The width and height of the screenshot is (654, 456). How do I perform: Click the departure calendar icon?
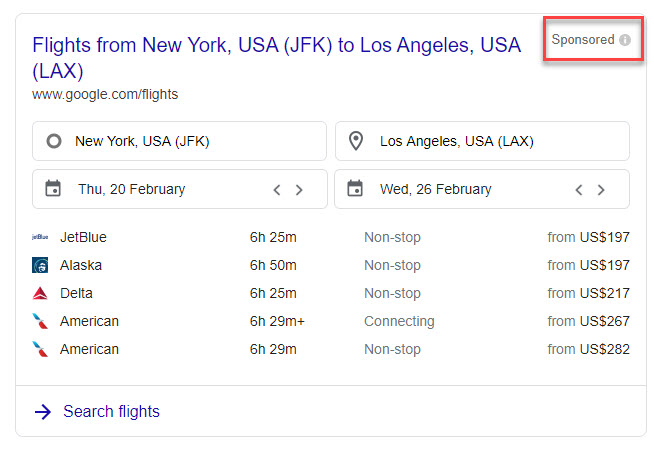click(54, 189)
